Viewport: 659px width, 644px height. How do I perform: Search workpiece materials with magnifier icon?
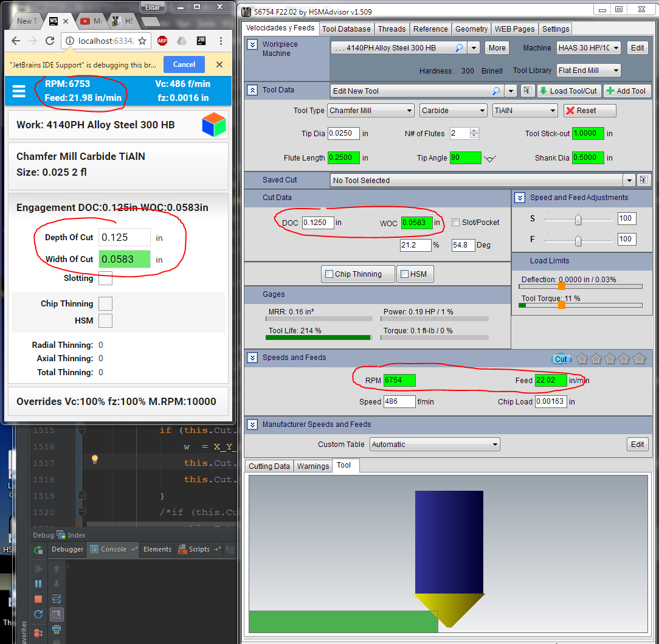[459, 48]
